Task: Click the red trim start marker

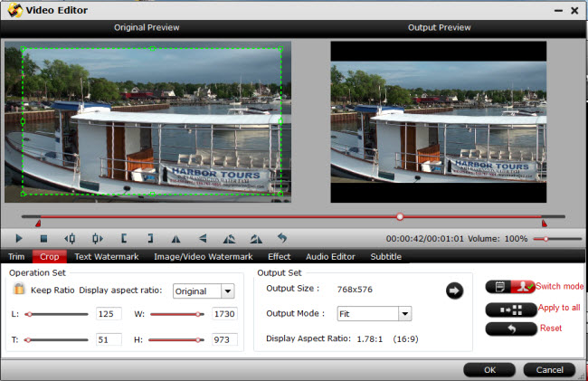Action: click(x=38, y=224)
